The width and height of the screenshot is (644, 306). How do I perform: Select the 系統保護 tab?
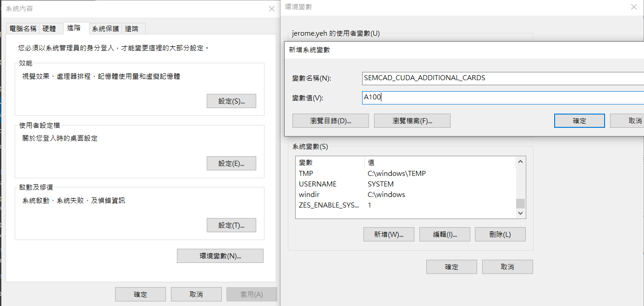(105, 28)
